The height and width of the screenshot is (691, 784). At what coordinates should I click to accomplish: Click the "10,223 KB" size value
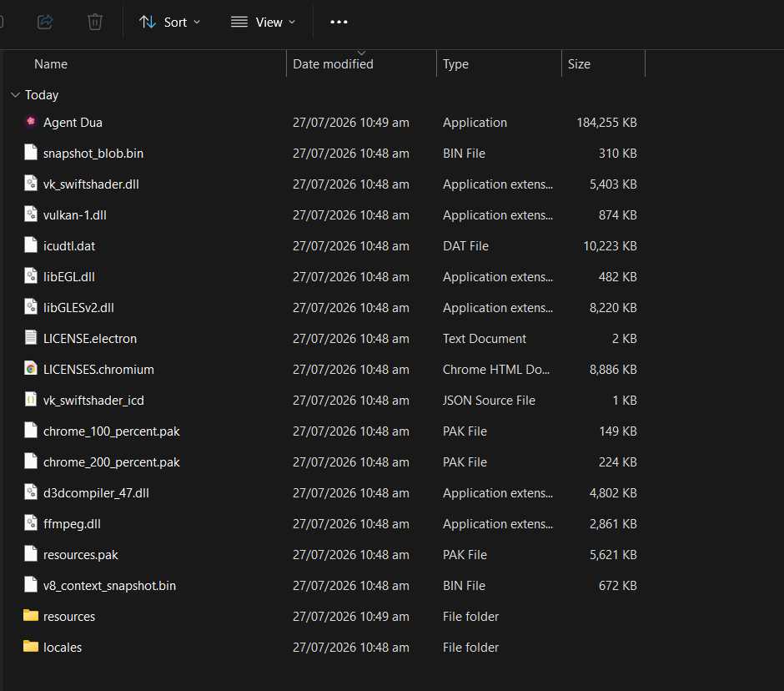click(x=610, y=246)
